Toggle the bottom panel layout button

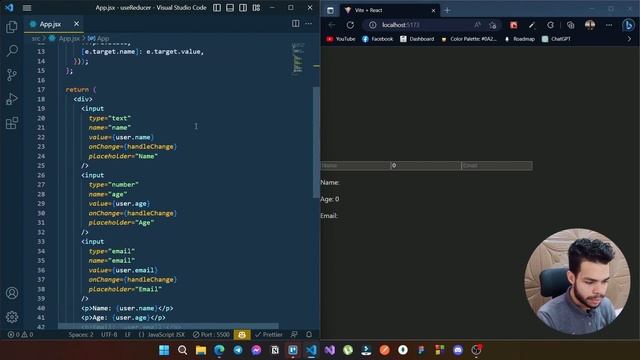[230, 8]
